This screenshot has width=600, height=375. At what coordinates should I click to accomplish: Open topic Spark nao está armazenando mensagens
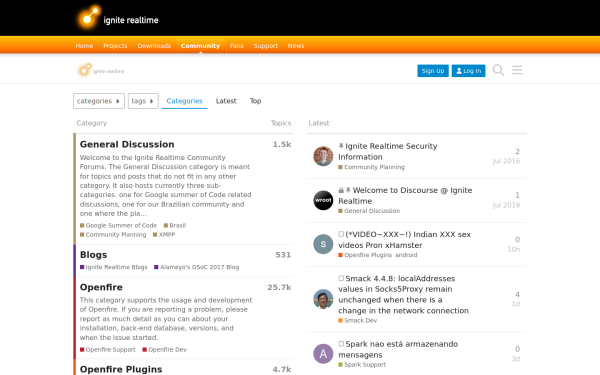(x=398, y=349)
